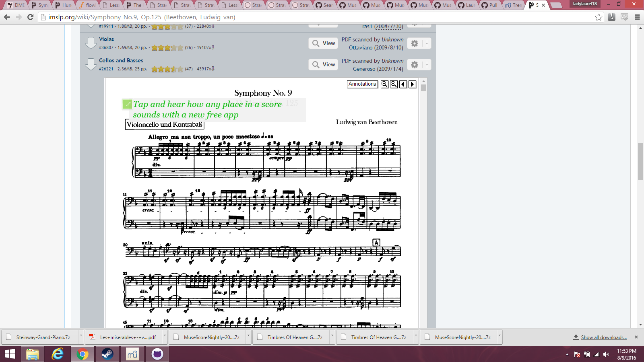Close the downloads bar

click(x=636, y=337)
